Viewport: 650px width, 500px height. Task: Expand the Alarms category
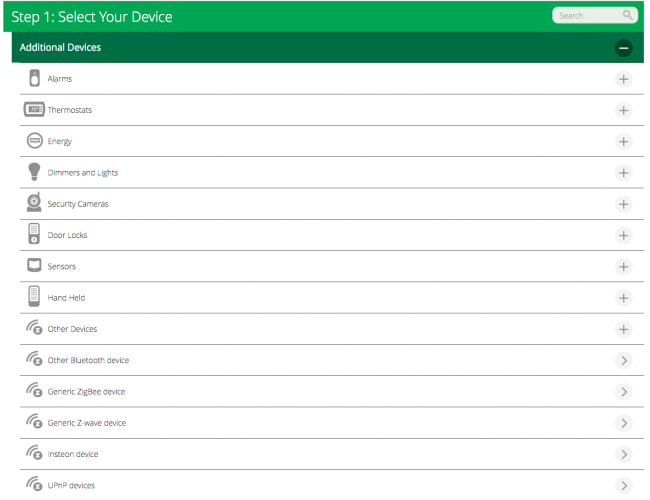point(623,79)
